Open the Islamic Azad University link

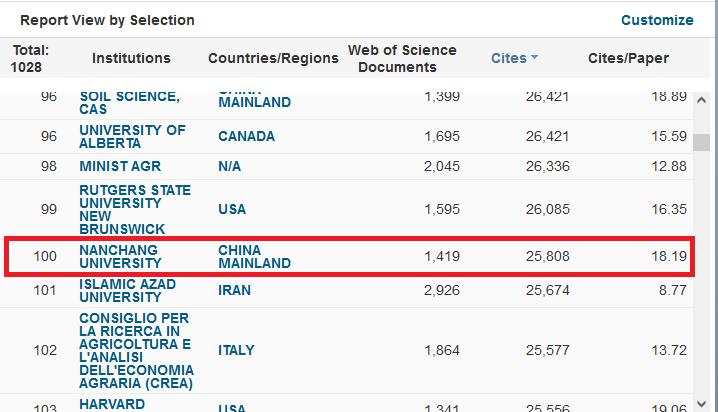click(127, 291)
